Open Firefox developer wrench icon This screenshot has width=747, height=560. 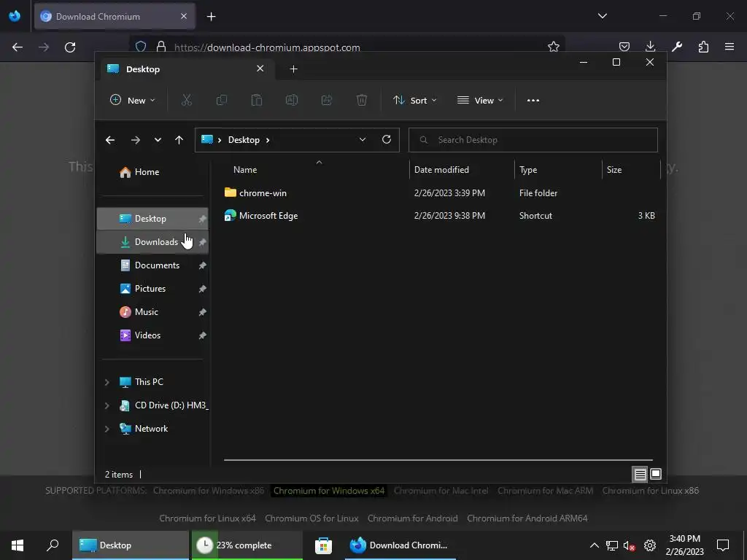677,47
